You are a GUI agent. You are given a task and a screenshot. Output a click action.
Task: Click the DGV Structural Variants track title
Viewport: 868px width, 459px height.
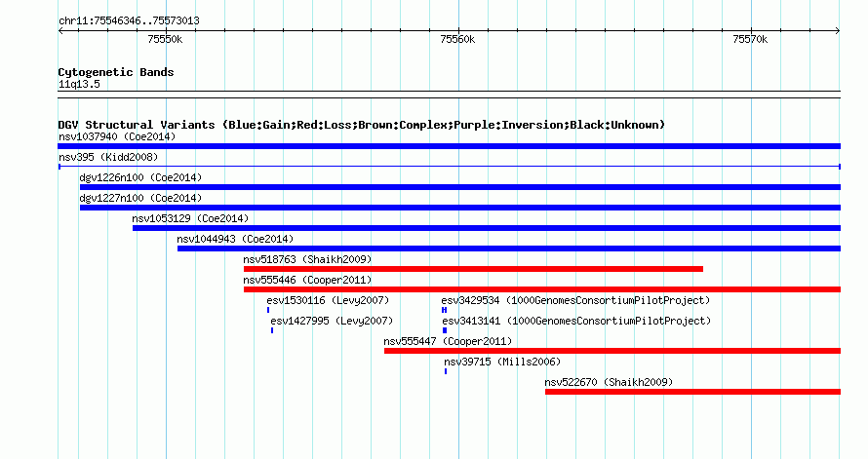(361, 125)
